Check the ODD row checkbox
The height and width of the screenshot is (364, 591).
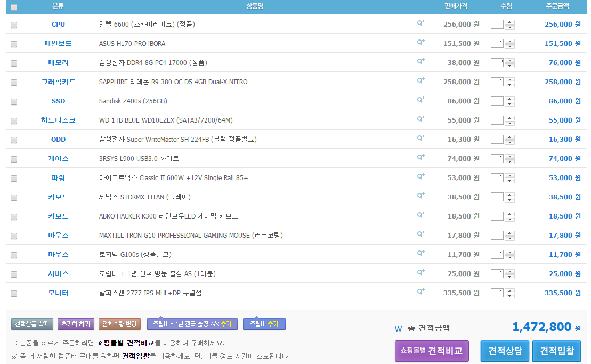(14, 140)
